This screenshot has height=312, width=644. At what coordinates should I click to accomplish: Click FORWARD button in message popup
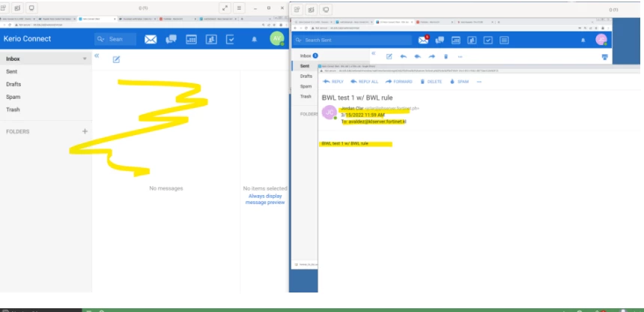[399, 82]
